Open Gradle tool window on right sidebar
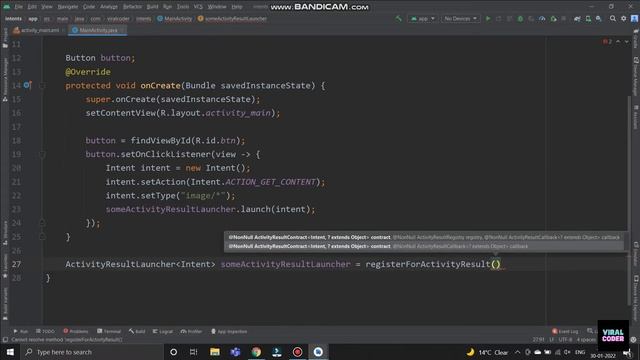Image resolution: width=640 pixels, height=360 pixels. [636, 39]
